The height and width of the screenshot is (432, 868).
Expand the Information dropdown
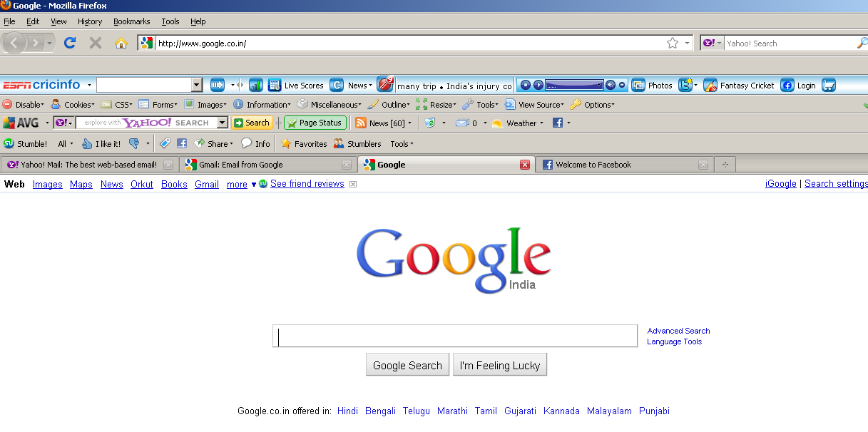point(262,105)
